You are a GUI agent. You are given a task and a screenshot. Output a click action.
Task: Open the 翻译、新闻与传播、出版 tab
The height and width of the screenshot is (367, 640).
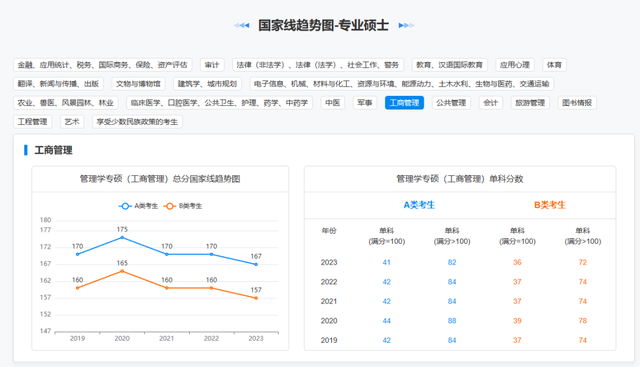[58, 84]
